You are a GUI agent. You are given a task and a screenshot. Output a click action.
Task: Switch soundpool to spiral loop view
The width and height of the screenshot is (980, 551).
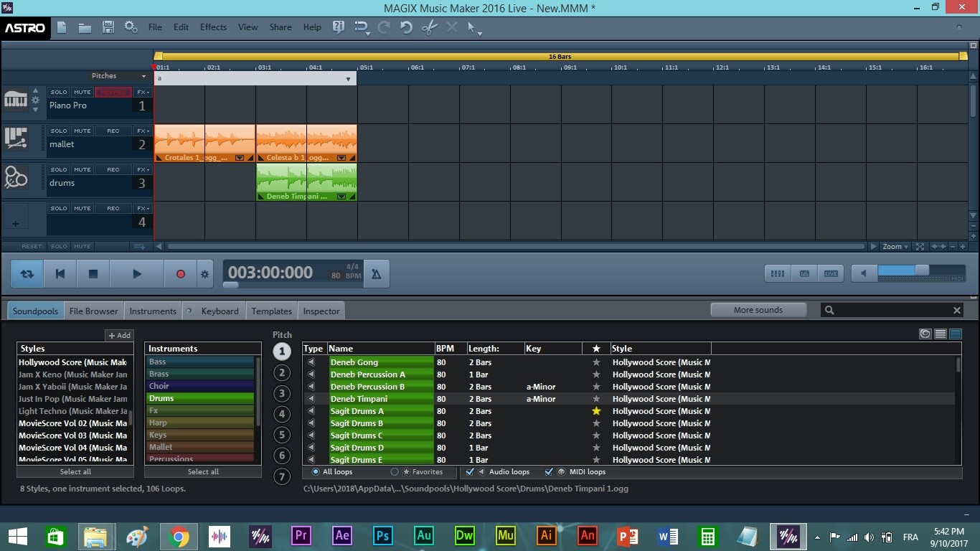[x=925, y=334]
